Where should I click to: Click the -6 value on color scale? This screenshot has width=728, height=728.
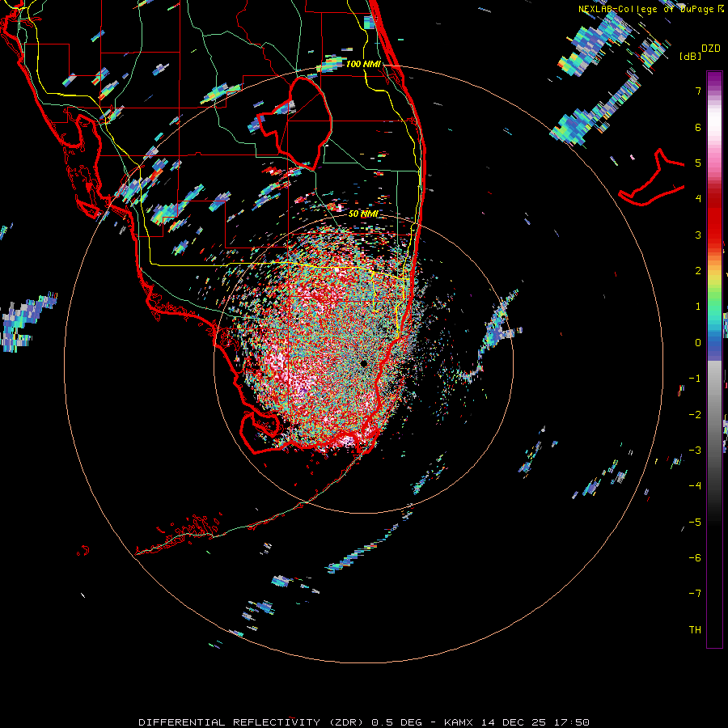tap(695, 558)
